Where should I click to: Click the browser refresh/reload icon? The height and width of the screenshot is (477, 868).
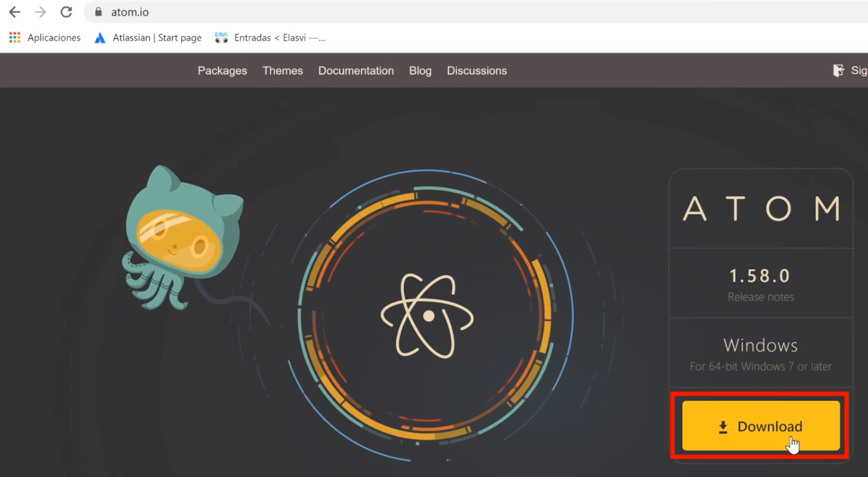pyautogui.click(x=67, y=11)
